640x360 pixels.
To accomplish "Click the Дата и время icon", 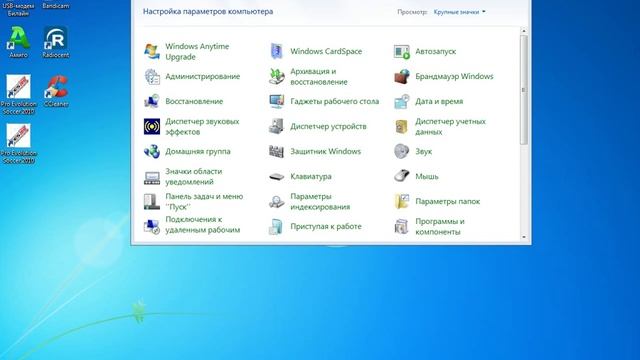I will coord(402,102).
